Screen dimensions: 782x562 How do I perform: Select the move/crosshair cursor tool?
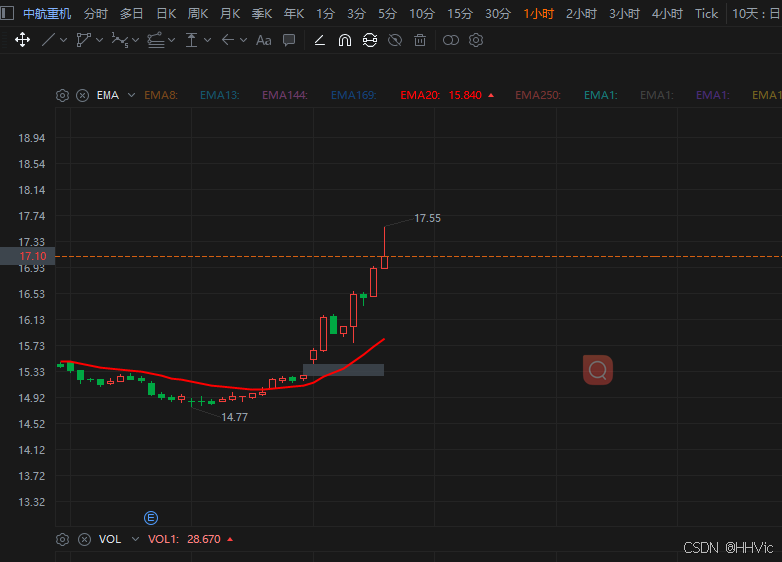tap(22, 40)
